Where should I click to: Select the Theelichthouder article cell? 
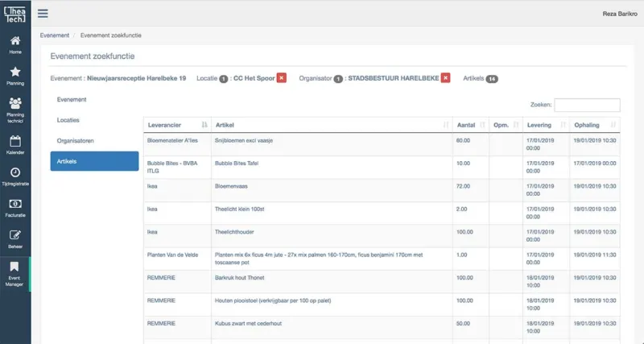(x=332, y=236)
